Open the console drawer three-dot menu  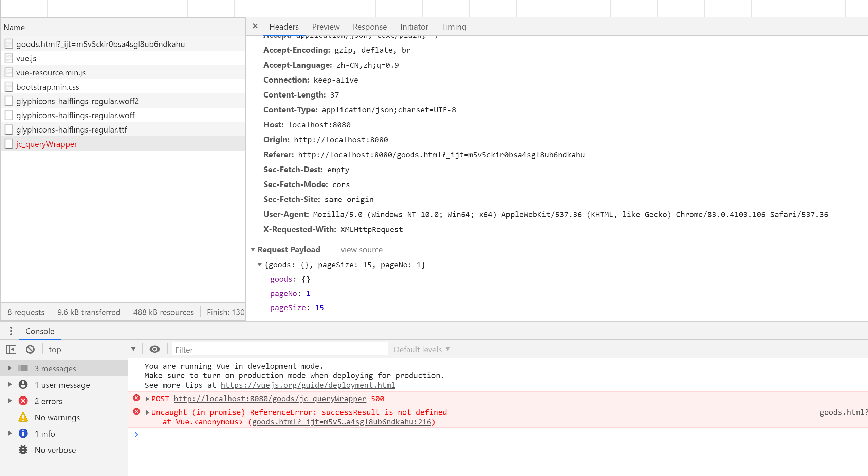point(11,331)
